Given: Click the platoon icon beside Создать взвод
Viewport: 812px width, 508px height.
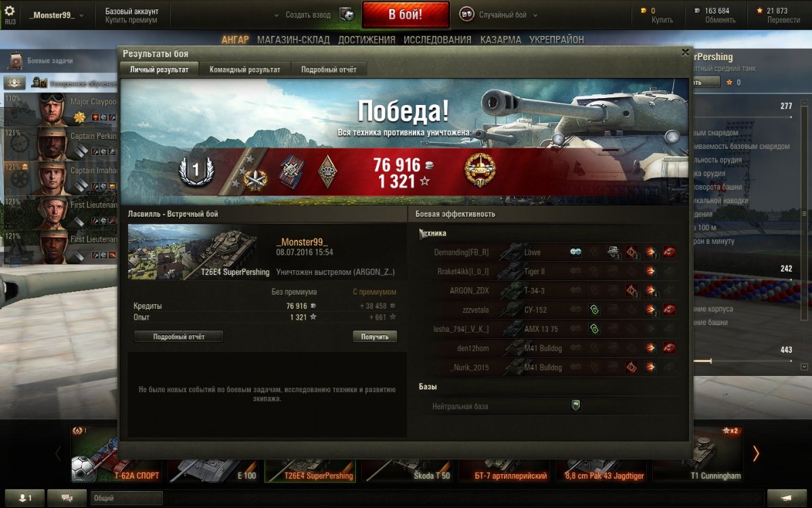Looking at the screenshot, I should (x=346, y=14).
